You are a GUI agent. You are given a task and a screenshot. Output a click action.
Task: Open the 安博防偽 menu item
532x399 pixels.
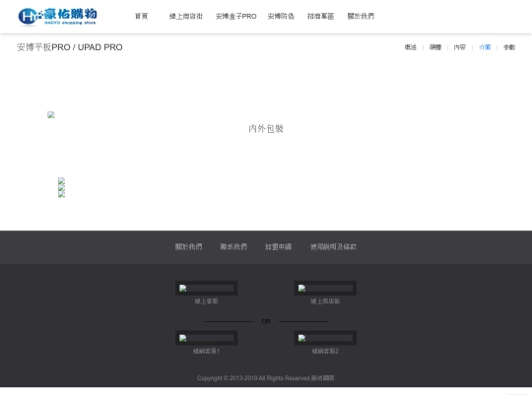tap(281, 17)
